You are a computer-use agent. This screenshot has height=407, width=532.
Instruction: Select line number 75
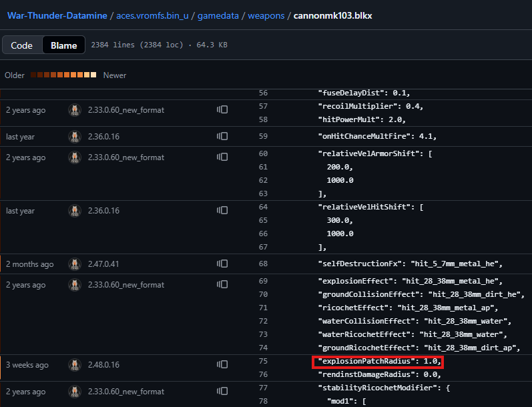263,361
